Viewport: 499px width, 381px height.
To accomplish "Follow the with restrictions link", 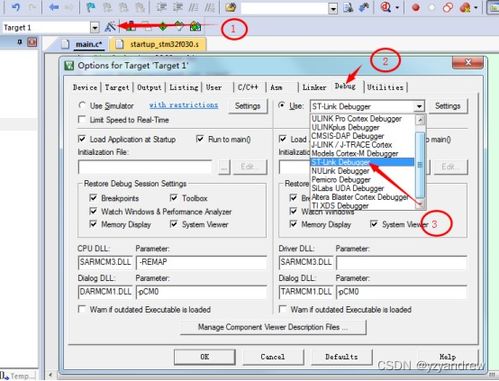I will [x=184, y=105].
